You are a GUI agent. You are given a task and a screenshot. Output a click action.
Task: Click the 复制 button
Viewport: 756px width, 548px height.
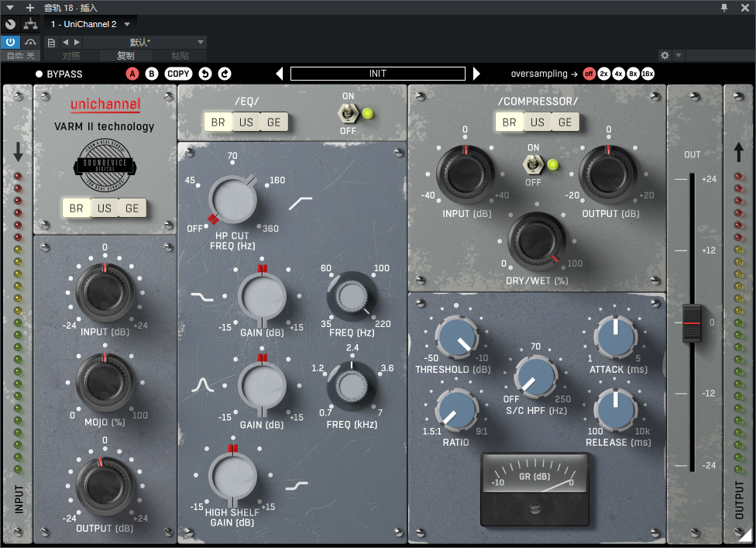click(125, 56)
